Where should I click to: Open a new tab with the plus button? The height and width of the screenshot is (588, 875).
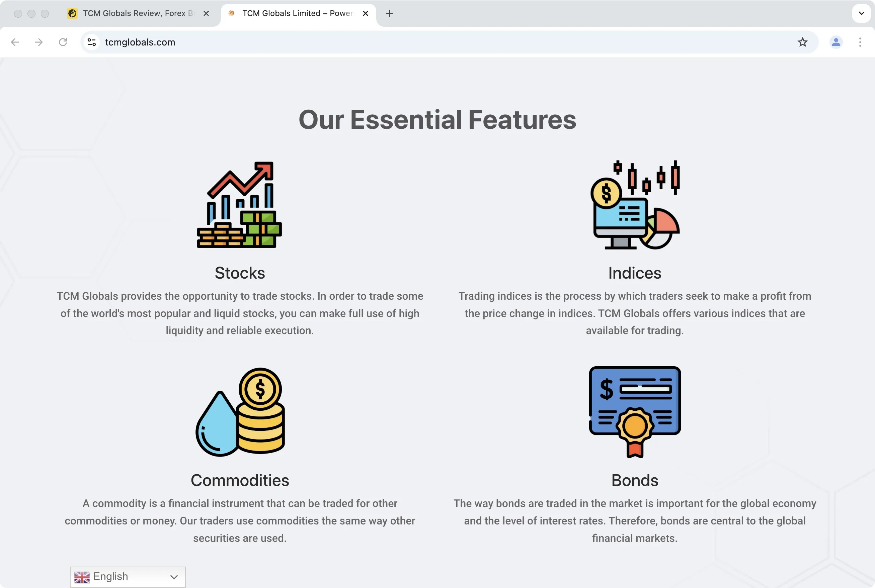click(390, 13)
